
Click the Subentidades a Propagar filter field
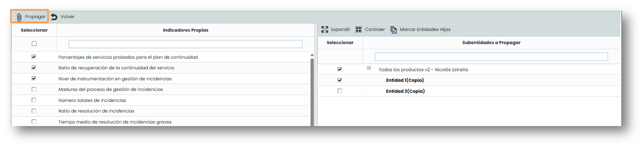point(491,56)
